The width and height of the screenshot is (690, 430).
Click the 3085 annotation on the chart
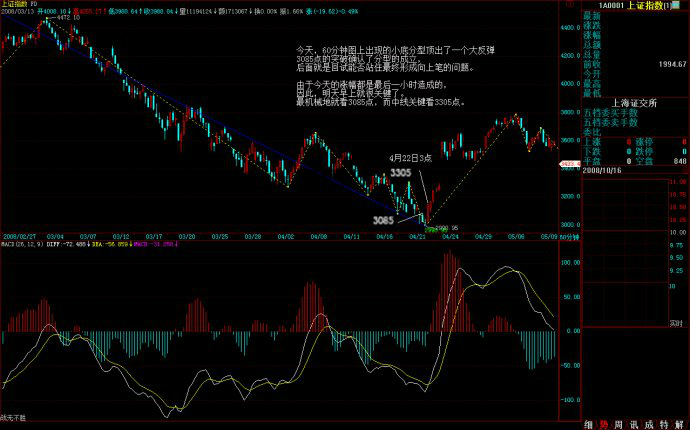pos(383,219)
